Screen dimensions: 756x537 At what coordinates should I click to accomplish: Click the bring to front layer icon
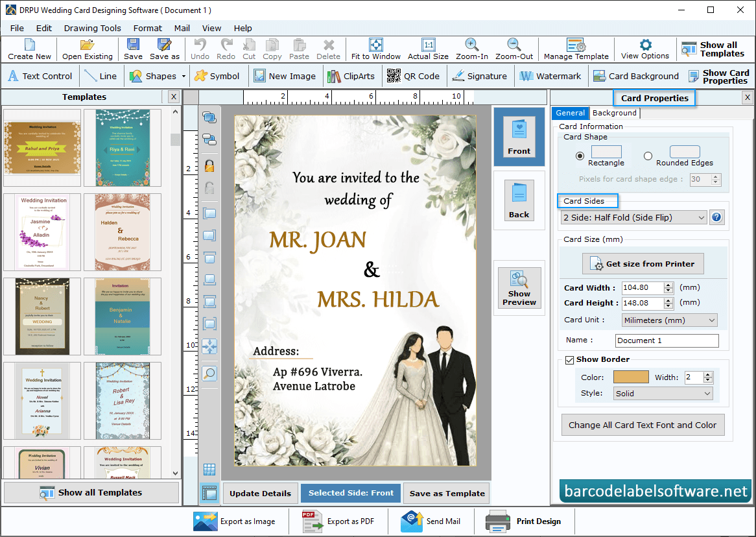click(209, 117)
